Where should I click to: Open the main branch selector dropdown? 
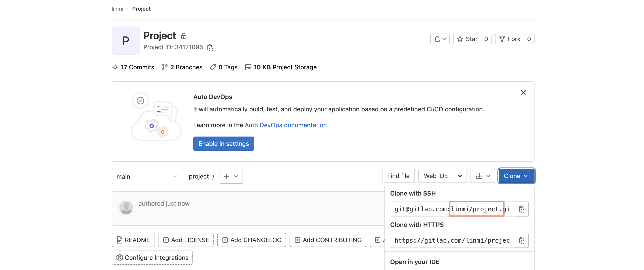147,176
